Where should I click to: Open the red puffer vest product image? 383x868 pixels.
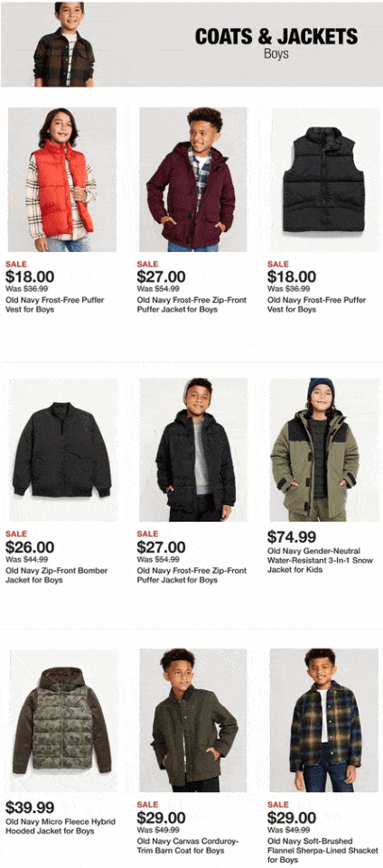point(62,180)
